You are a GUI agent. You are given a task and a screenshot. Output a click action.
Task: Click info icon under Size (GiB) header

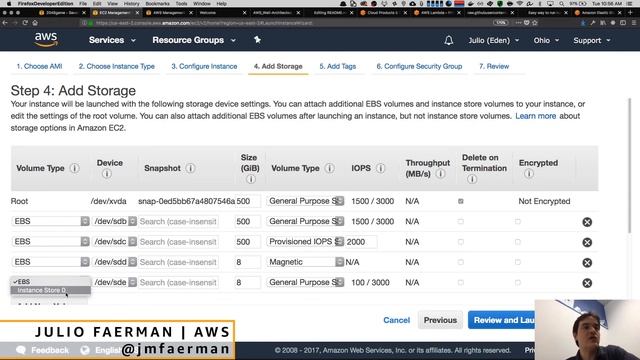pyautogui.click(x=251, y=179)
